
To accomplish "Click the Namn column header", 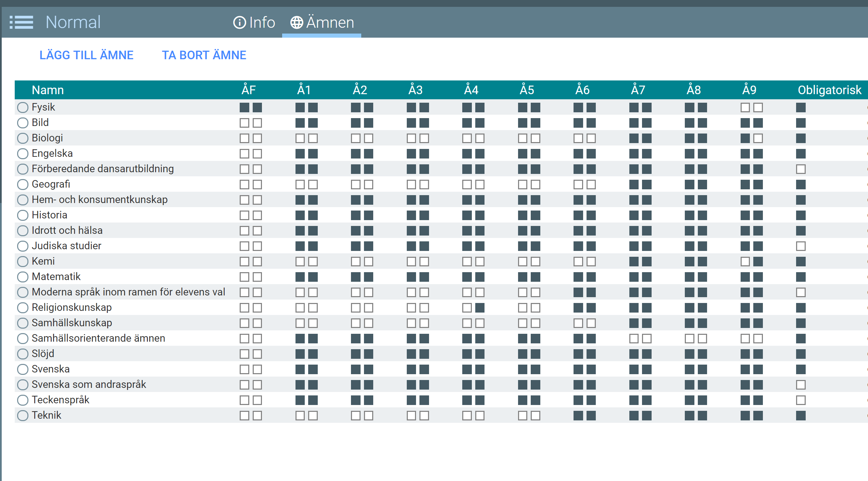I will point(48,90).
